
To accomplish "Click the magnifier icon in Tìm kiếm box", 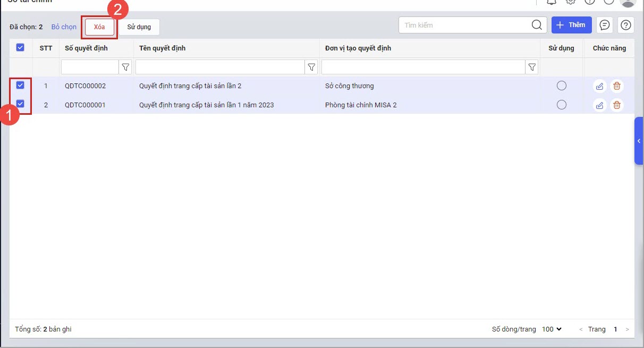I will pos(537,25).
